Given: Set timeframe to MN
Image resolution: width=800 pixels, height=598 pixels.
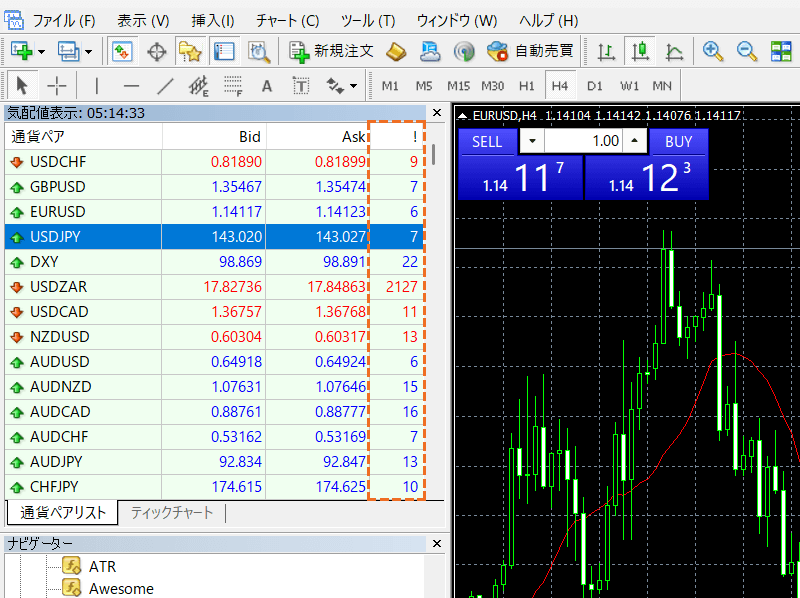Looking at the screenshot, I should pos(662,86).
